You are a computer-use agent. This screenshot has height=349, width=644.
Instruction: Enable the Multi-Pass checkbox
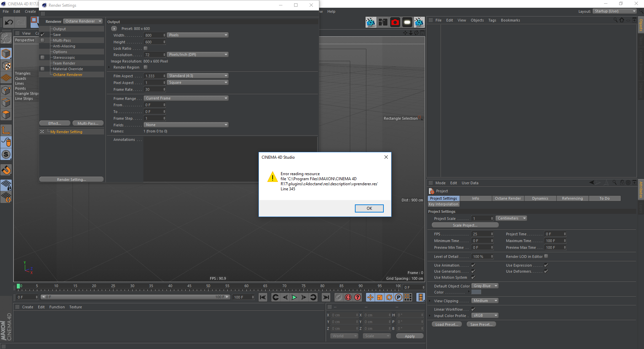(43, 40)
